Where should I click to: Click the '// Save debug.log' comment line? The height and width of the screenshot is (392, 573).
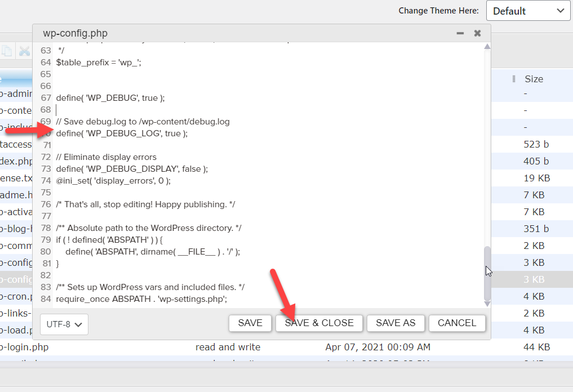coord(143,122)
